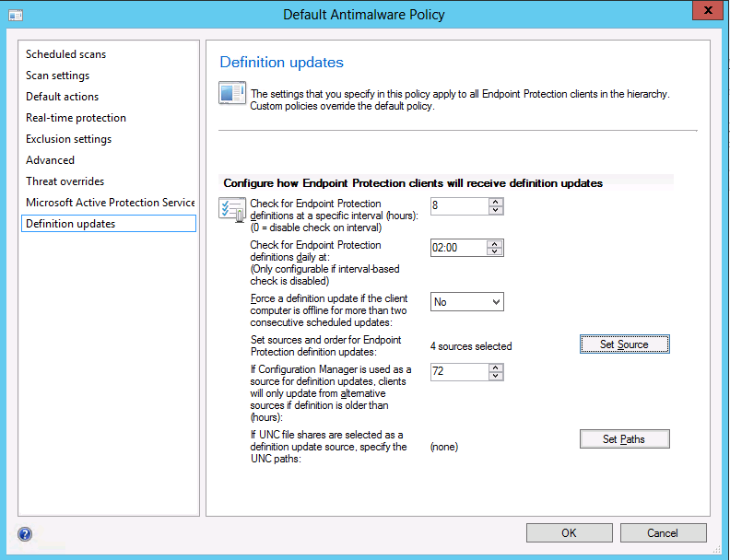The image size is (730, 560).
Task: Close the Default Antimalware Policy window
Action: click(708, 10)
